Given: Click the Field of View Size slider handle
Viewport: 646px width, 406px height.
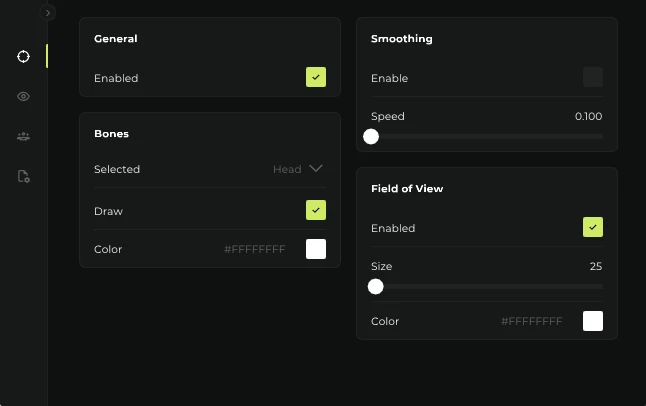Looking at the screenshot, I should coord(376,286).
